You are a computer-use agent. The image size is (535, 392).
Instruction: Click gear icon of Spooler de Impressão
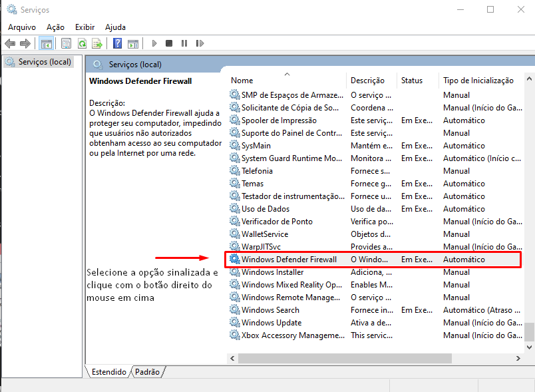[235, 120]
